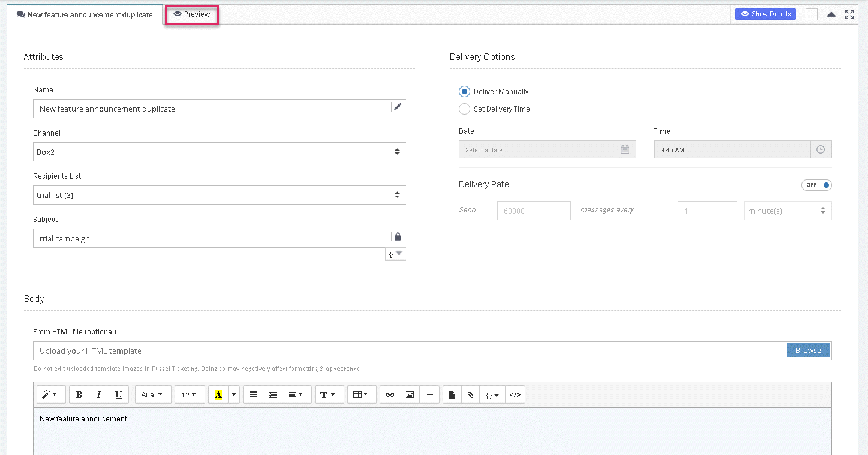Switch on the Delivery Rate toggle

coord(816,185)
